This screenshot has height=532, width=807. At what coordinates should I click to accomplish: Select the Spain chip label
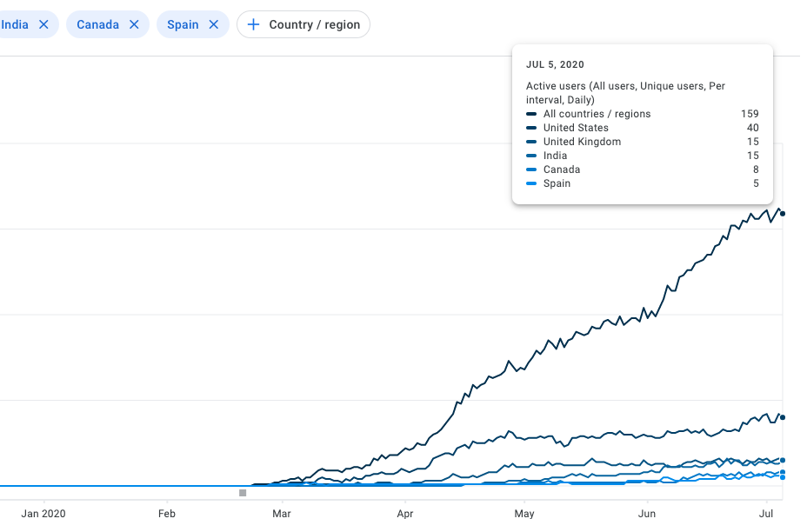[x=183, y=24]
